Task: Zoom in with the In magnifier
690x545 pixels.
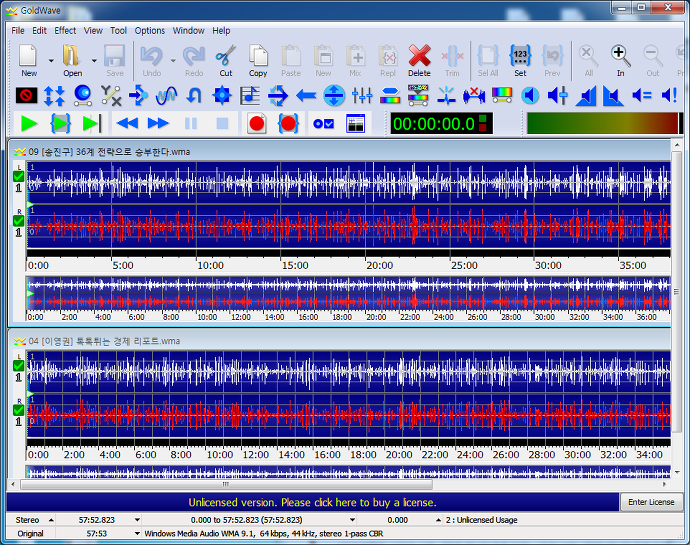Action: click(x=620, y=60)
